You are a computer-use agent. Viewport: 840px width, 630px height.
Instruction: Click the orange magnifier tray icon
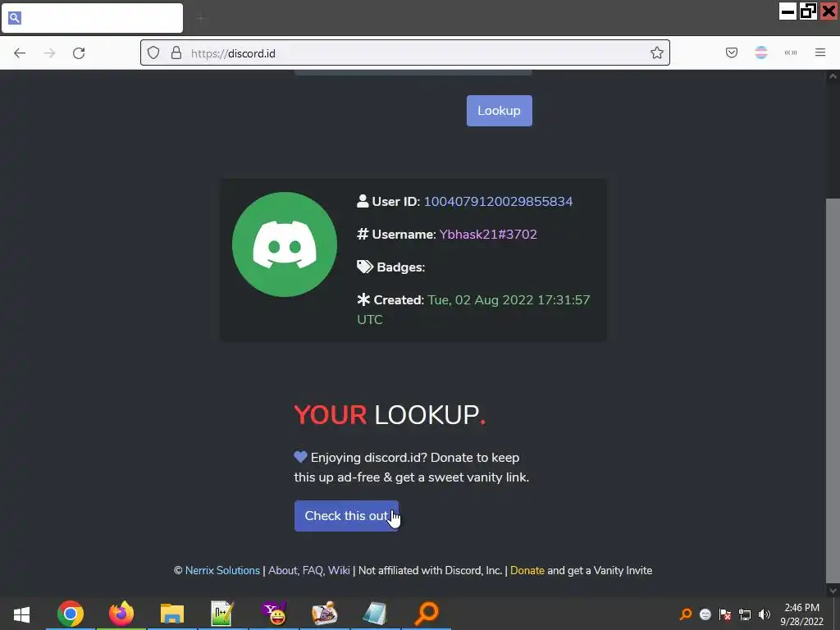[x=685, y=614]
